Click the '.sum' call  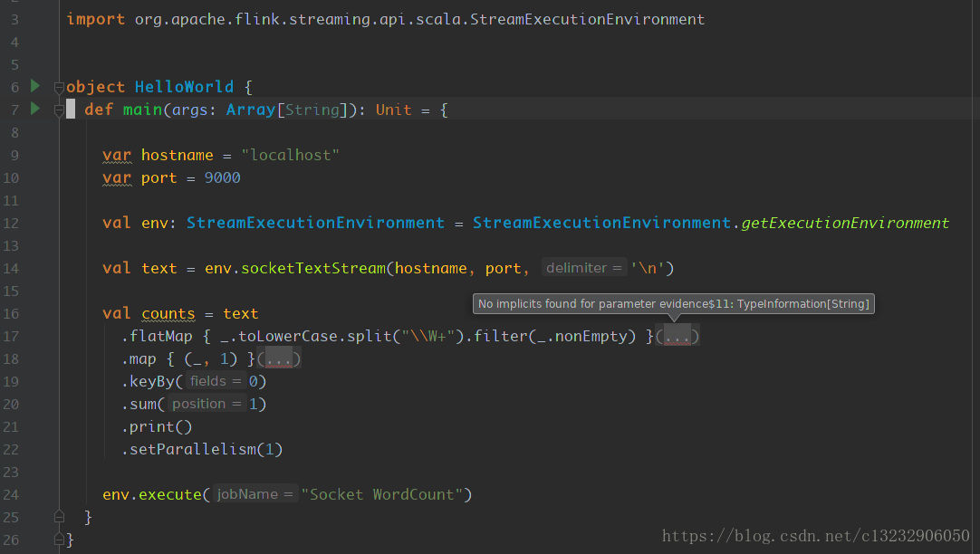(x=139, y=404)
